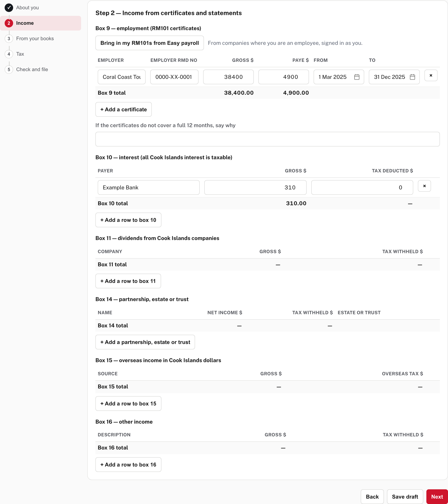Select the Income step in sidebar
Viewport: 448px width, 504px height.
pyautogui.click(x=41, y=23)
